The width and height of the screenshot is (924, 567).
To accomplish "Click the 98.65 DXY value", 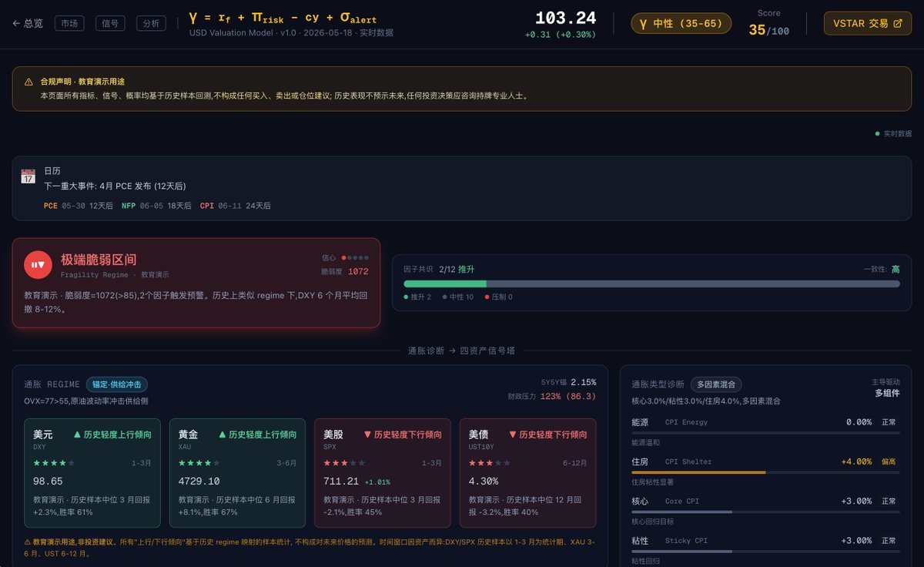I will coord(48,481).
